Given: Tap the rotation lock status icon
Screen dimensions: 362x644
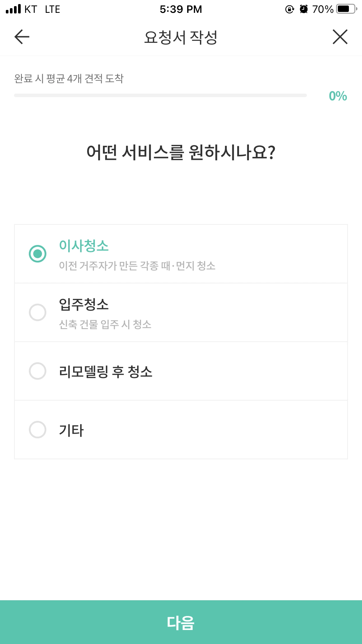Looking at the screenshot, I should pos(289,9).
